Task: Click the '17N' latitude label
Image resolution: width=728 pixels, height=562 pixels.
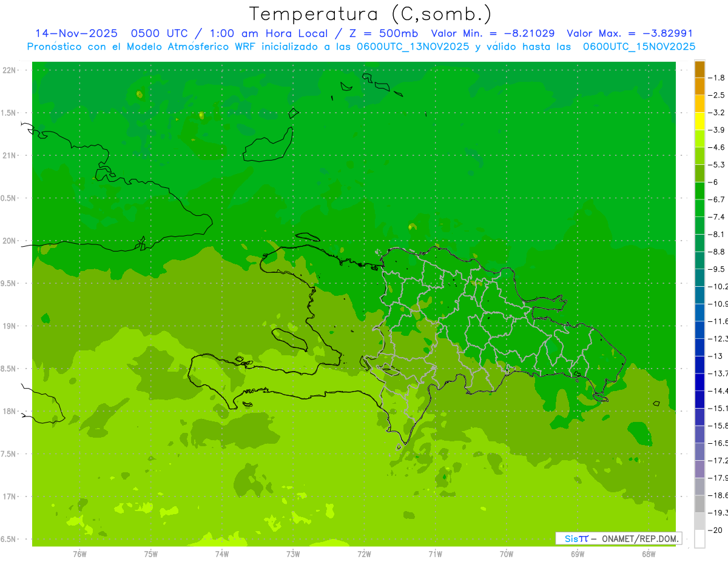Action: [x=10, y=497]
